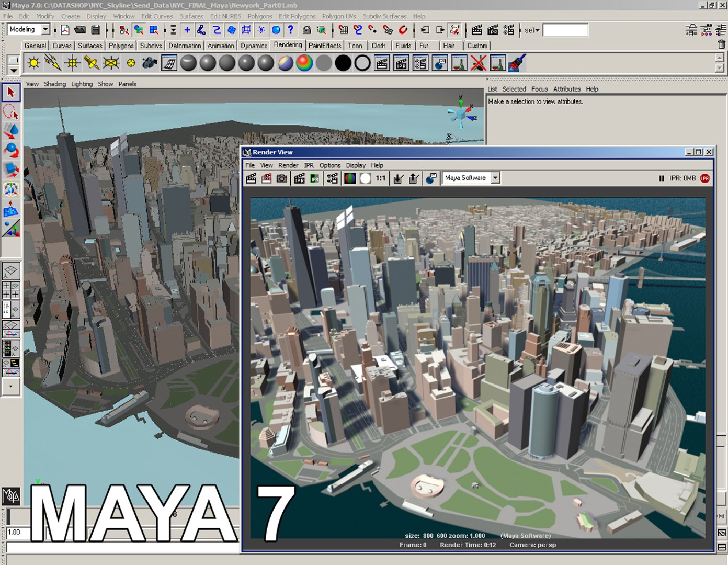Toggle display RGB channels in Render View
This screenshot has height=565, width=728.
tap(350, 178)
